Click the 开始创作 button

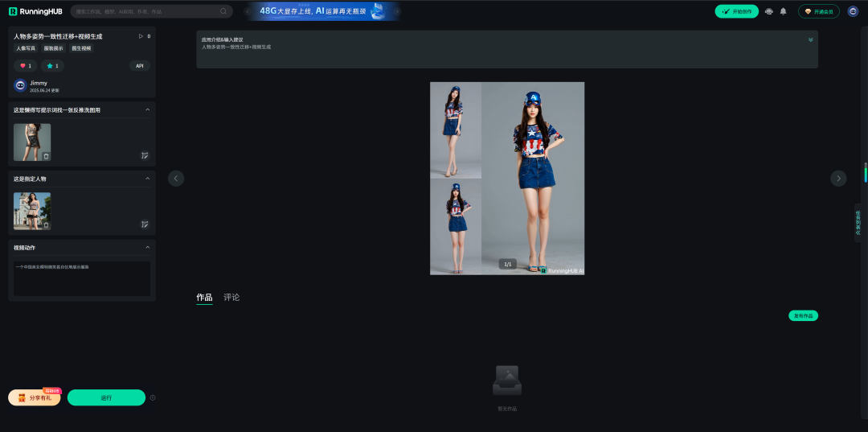[736, 11]
